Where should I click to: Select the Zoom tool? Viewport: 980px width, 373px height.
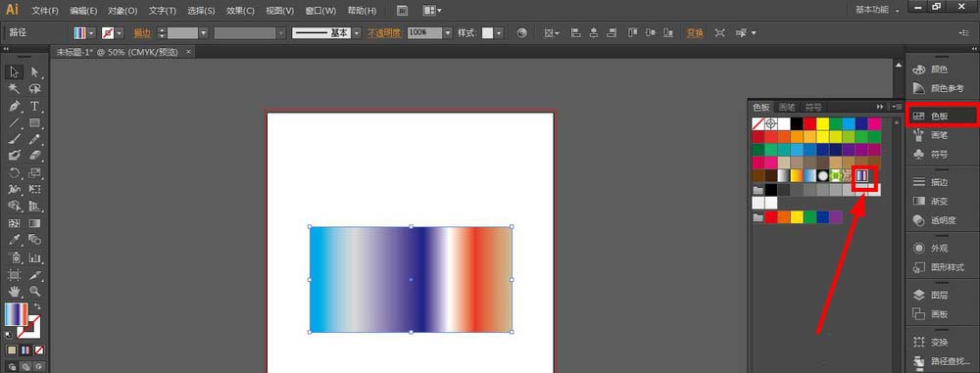pyautogui.click(x=35, y=291)
